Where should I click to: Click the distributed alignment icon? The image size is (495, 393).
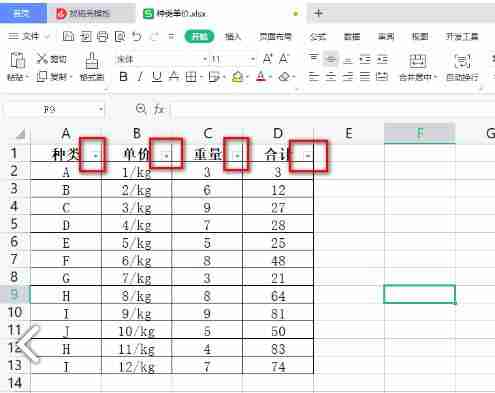coord(382,77)
